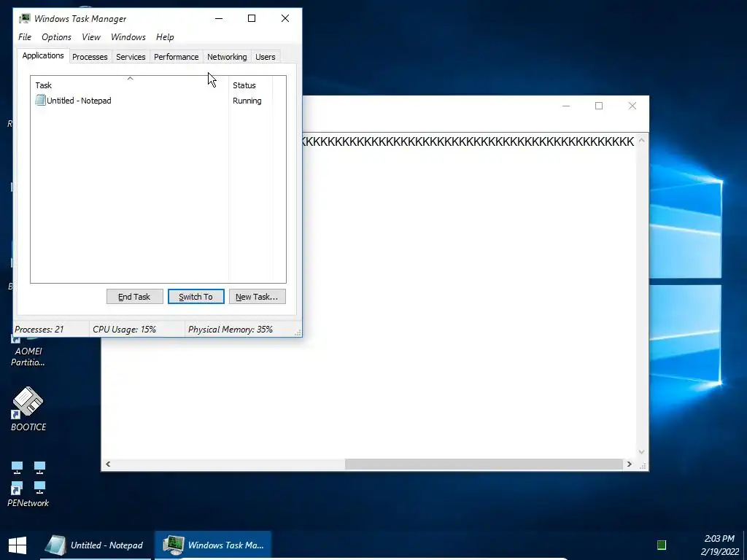
Task: Select the Untitled - Notepad task row
Action: [158, 101]
